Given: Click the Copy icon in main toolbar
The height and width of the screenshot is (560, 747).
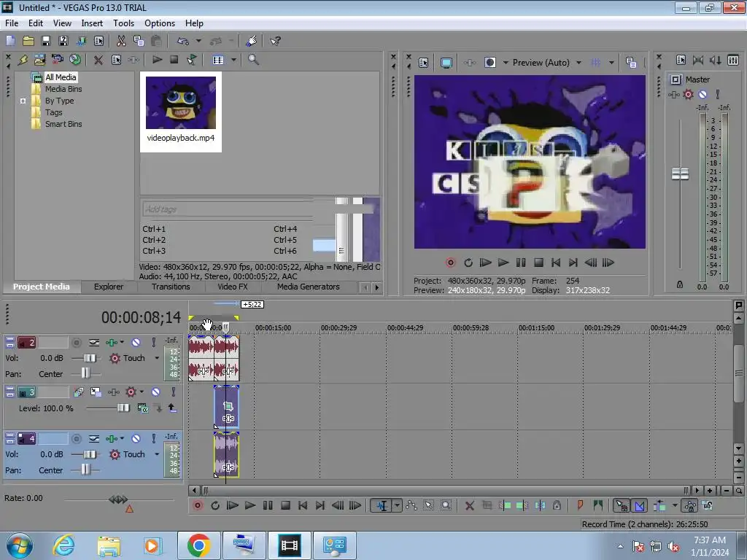Looking at the screenshot, I should 139,41.
